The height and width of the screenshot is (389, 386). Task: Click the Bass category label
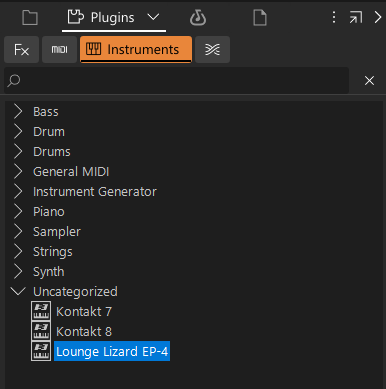[x=46, y=112]
